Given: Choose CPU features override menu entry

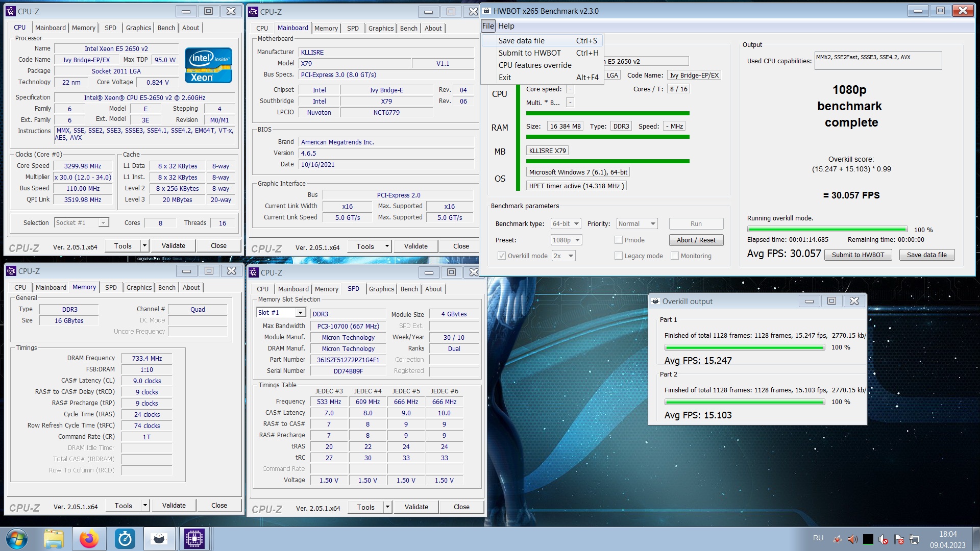Looking at the screenshot, I should [542, 65].
